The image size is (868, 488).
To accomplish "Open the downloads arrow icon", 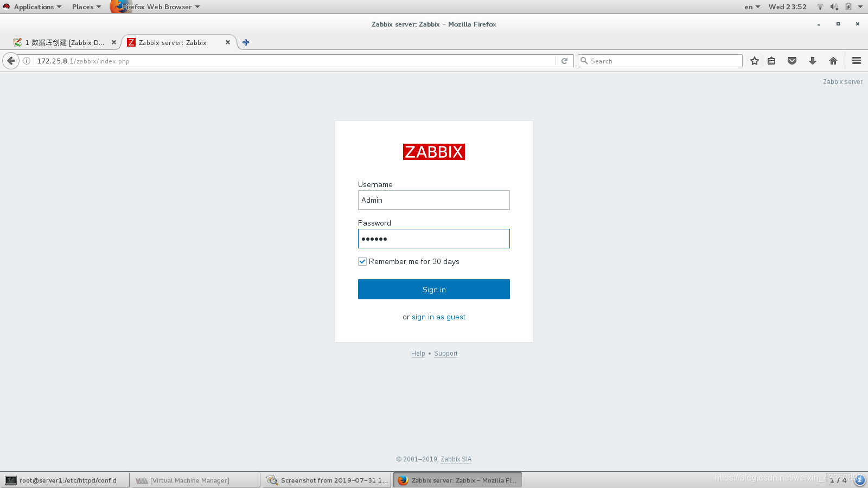I will pos(813,61).
